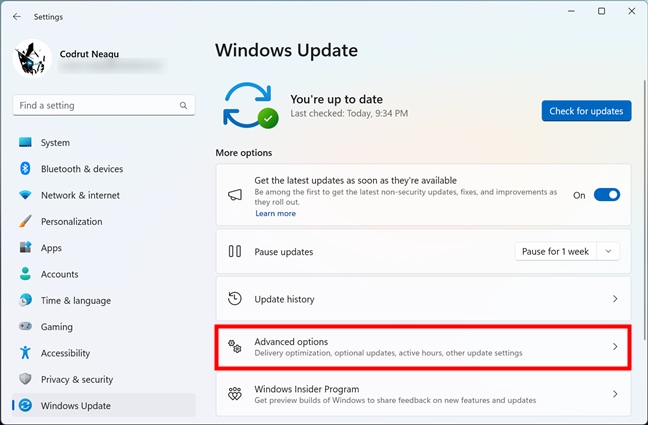Expand Windows Insider Program chevron

615,394
